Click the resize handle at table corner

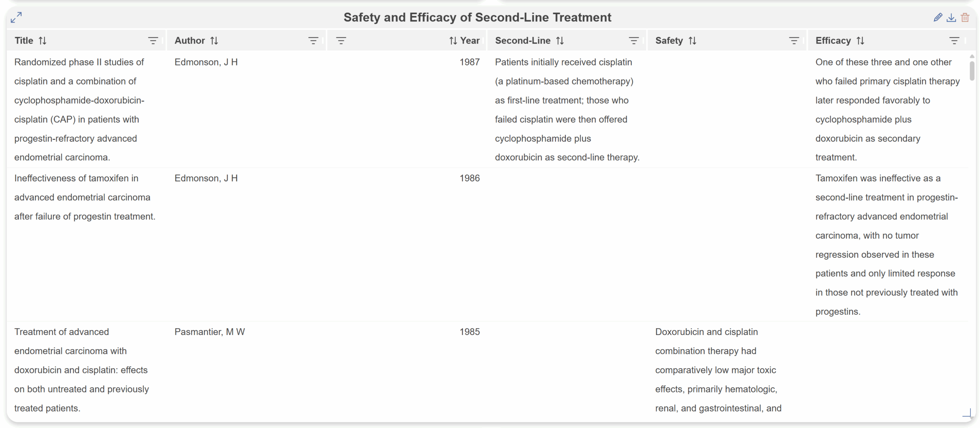[x=967, y=413]
